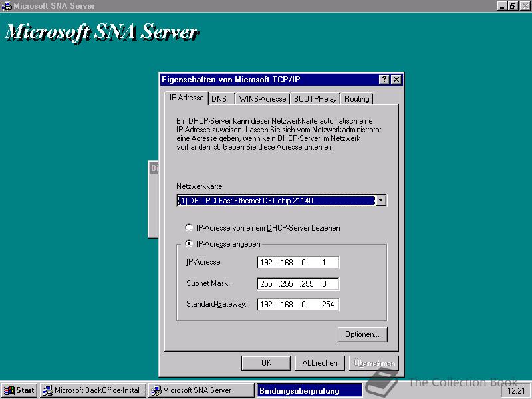
Task: Click the greyed Übernehmen button
Action: tap(374, 363)
